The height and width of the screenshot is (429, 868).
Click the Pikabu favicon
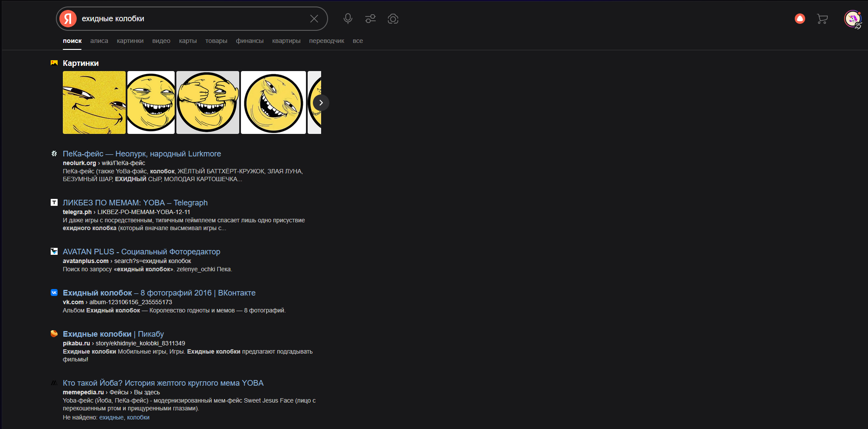coord(54,334)
